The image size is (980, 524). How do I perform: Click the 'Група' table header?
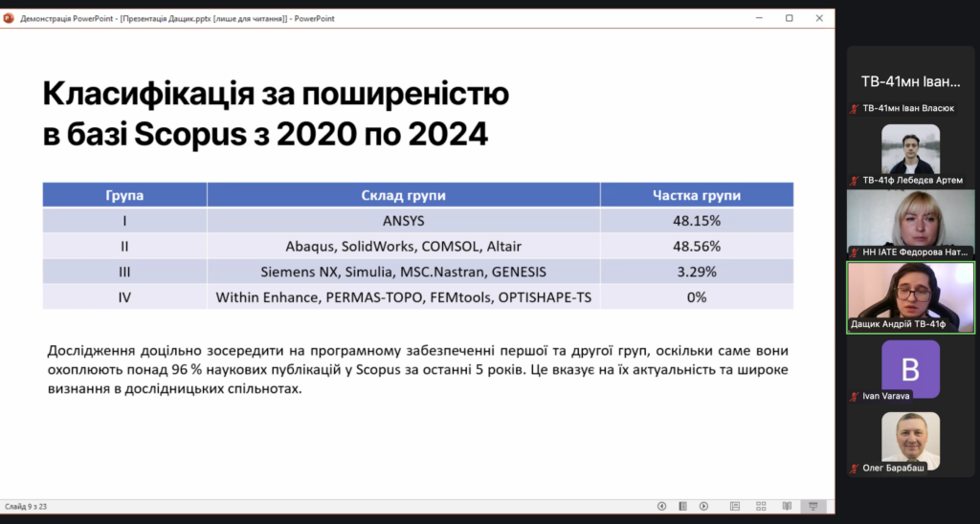(124, 195)
